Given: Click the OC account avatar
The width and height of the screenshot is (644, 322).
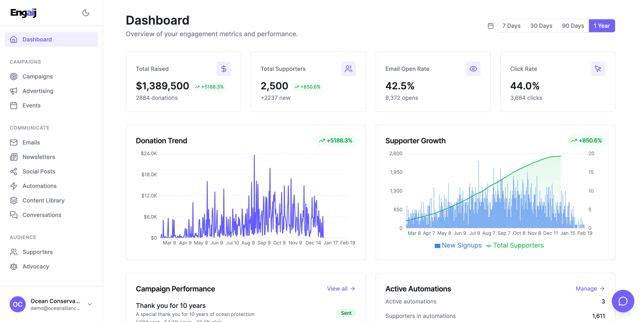Looking at the screenshot, I should point(18,304).
